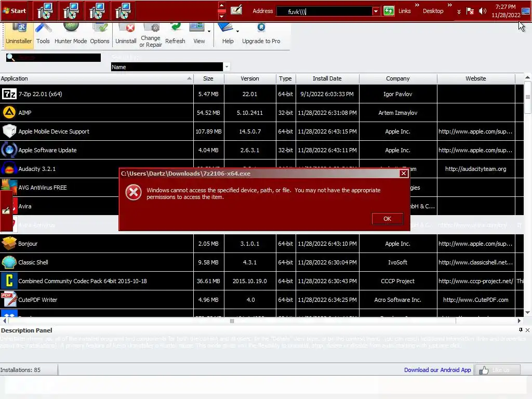This screenshot has height=399, width=532.
Task: Sort by the Size column header
Action: click(208, 78)
